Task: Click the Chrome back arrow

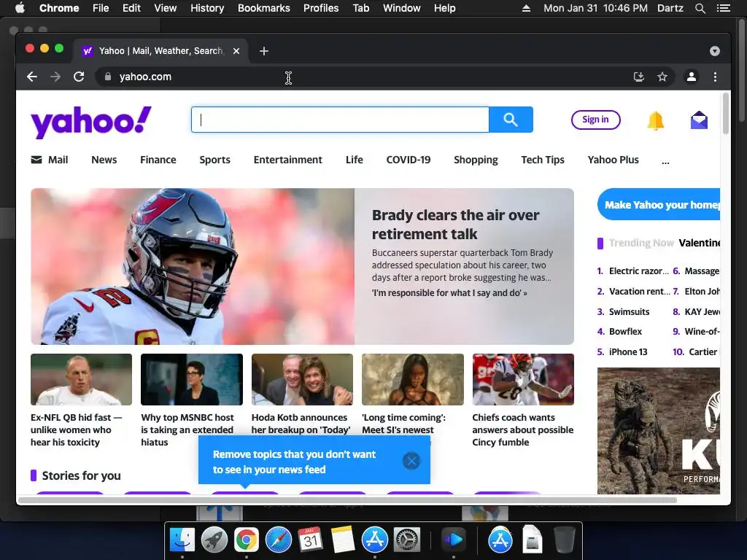Action: [32, 77]
